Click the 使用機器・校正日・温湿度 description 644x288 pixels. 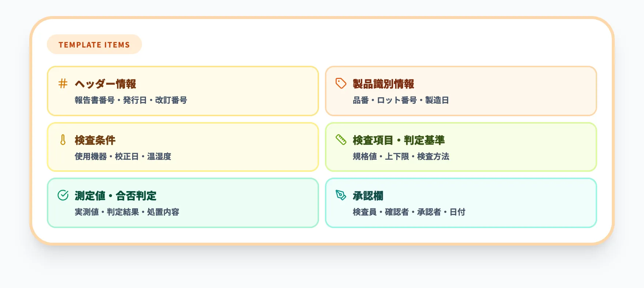click(123, 156)
